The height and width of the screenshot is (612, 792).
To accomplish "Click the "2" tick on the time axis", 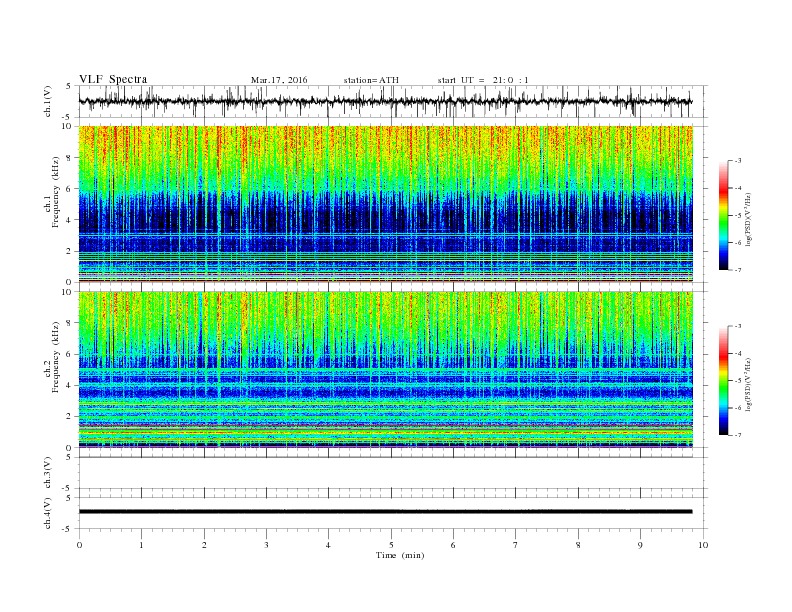I will [x=204, y=545].
